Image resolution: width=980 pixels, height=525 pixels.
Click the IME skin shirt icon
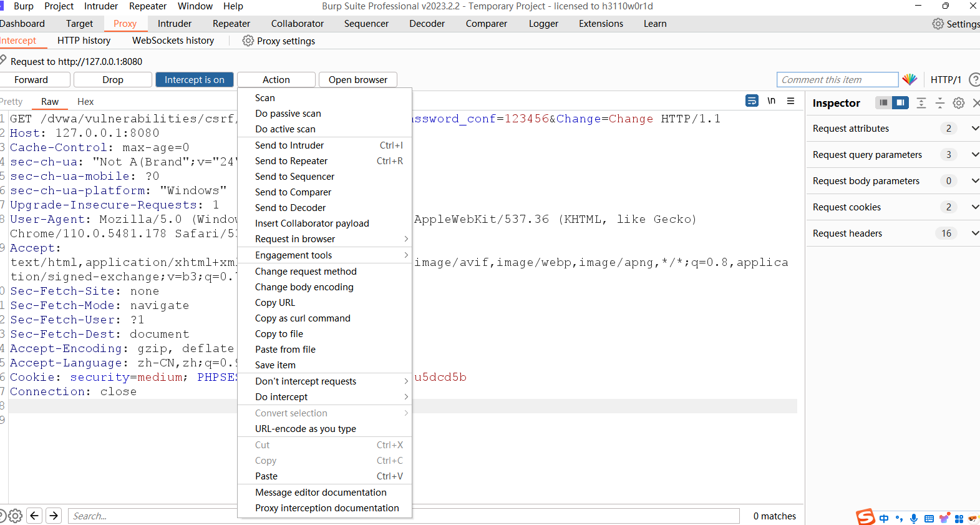tap(944, 518)
